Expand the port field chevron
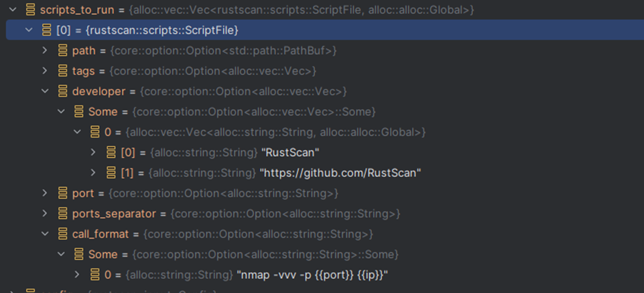Screen dimensions: 644x293 [45, 193]
